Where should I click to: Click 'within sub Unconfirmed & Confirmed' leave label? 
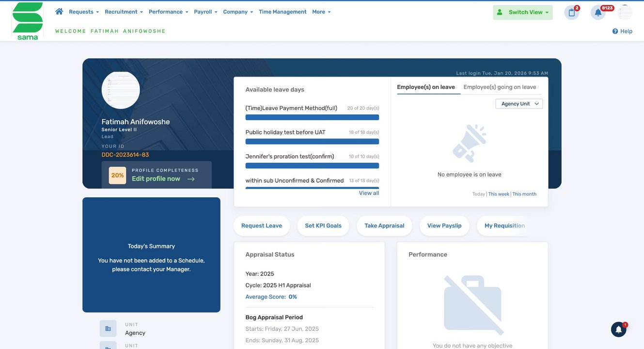[x=295, y=181]
